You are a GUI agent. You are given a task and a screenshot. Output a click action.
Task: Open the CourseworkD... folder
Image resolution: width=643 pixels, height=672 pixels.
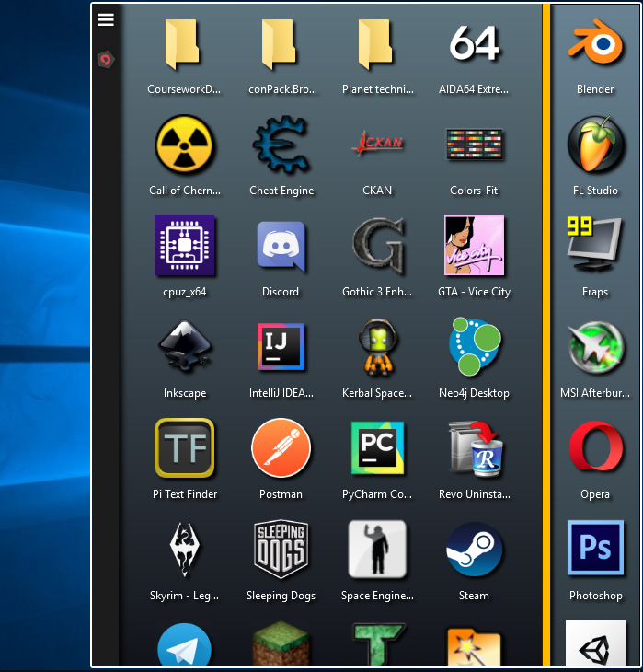tap(184, 44)
